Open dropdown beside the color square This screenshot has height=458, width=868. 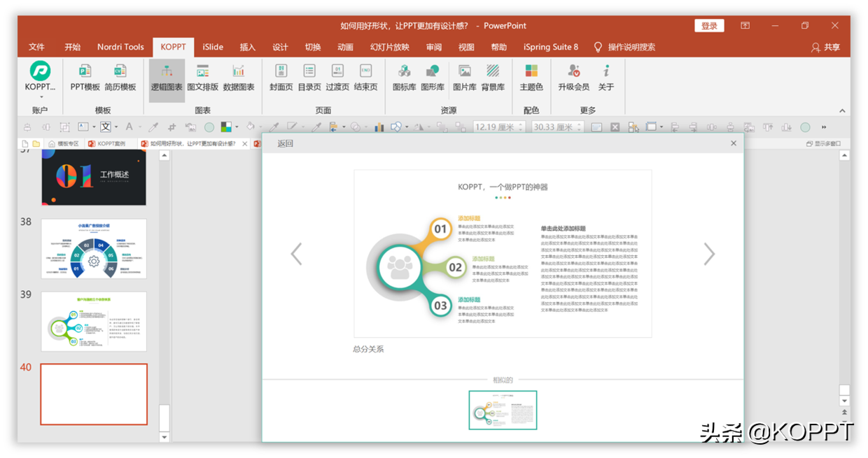coord(237,127)
